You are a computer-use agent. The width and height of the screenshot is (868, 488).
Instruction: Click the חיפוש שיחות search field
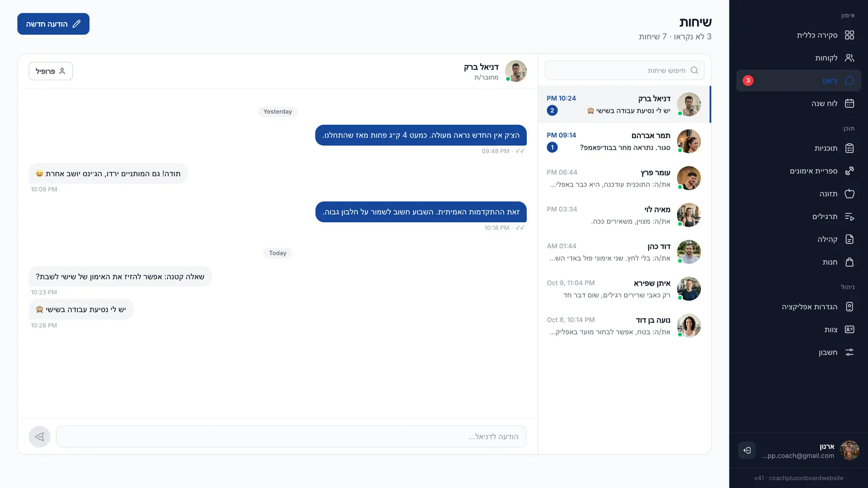[624, 70]
